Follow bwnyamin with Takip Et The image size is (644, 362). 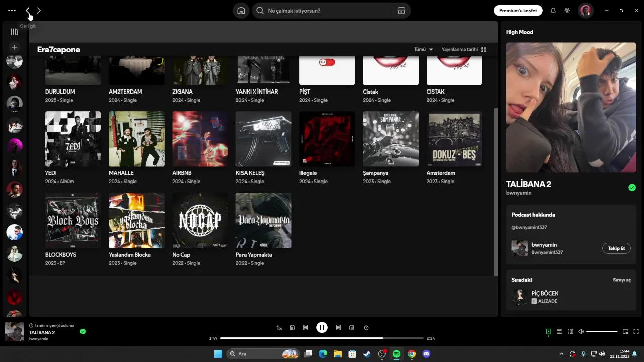click(616, 248)
